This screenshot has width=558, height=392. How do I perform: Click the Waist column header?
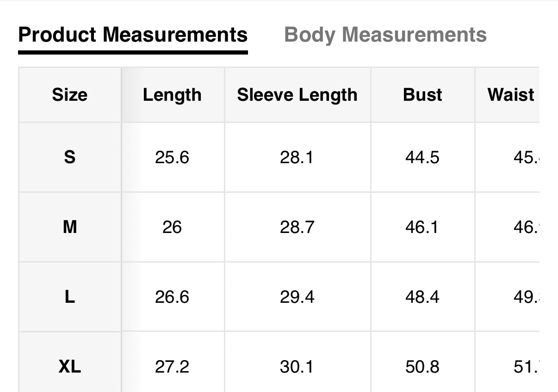510,95
